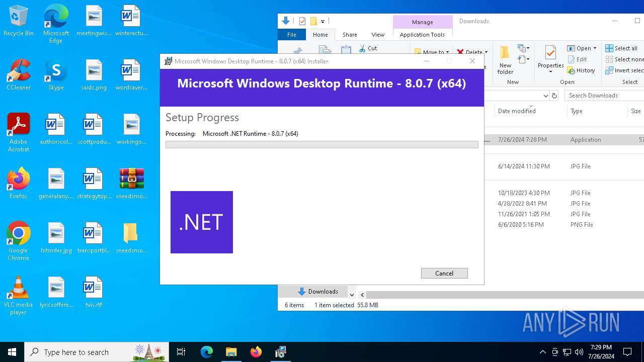Image resolution: width=644 pixels, height=362 pixels.
Task: Select scottprodu Word document icon
Action: [94, 130]
